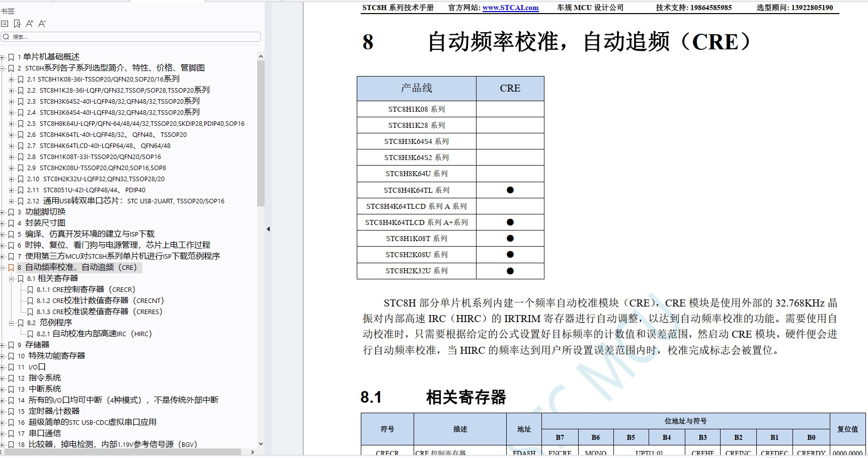Click bookmark icon beside 12 指令系统
This screenshot has width=868, height=458.
click(11, 378)
